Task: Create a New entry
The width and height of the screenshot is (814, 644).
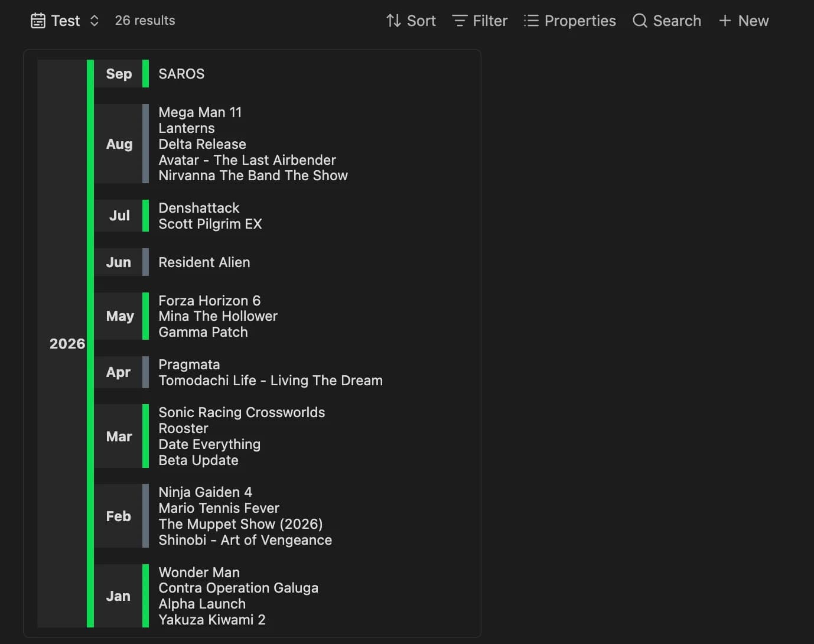Action: coord(744,21)
